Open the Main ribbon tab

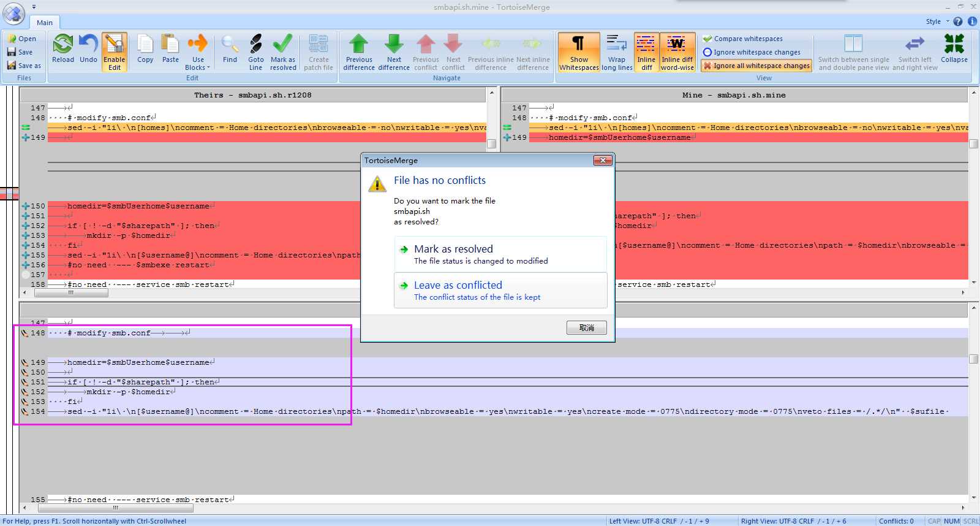tap(45, 23)
